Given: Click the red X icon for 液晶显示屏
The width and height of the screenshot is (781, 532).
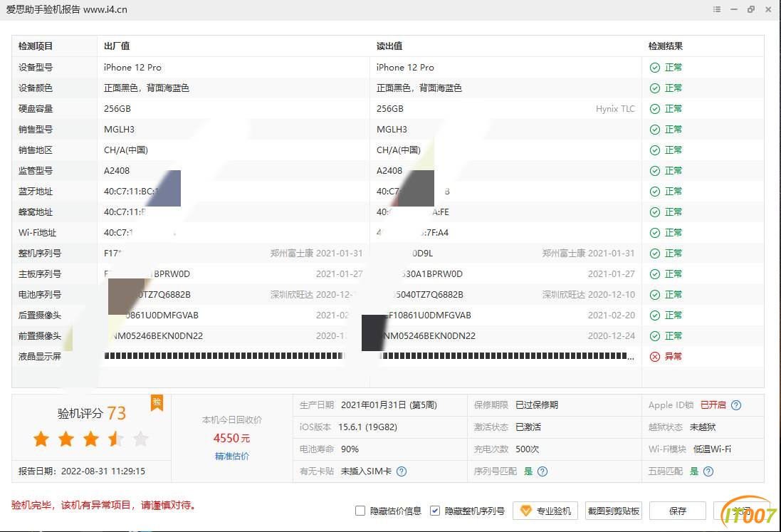Looking at the screenshot, I should point(655,357).
